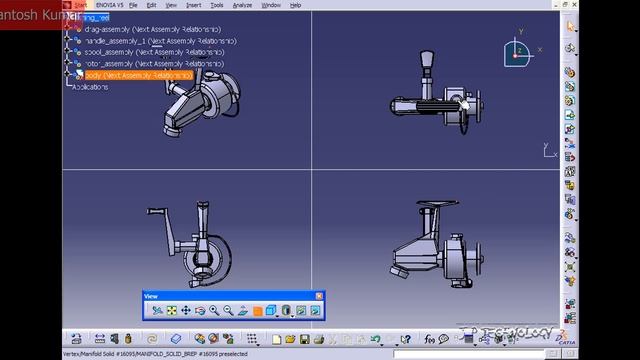Screen dimensions: 640x360
Task: Click the Fly mode icon in View toolbar
Action: pyautogui.click(x=157, y=311)
